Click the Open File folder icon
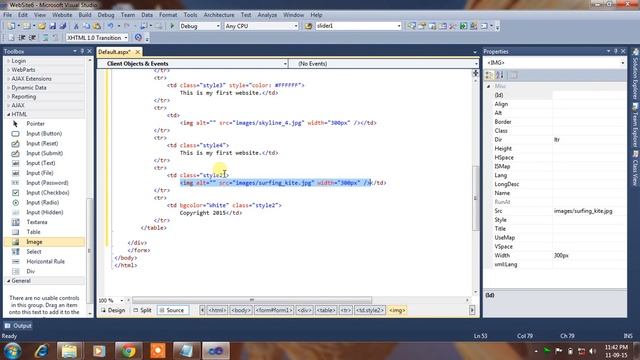The image size is (640, 360). click(x=42, y=26)
